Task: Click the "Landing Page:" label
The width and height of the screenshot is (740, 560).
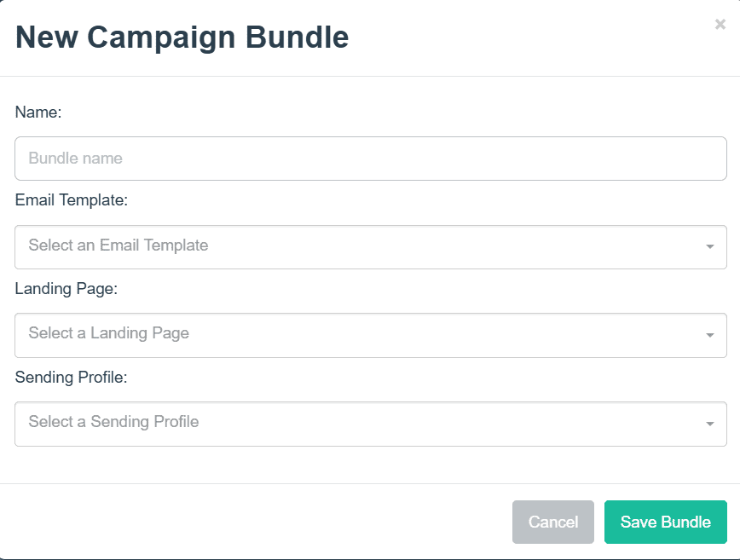Action: coord(66,289)
